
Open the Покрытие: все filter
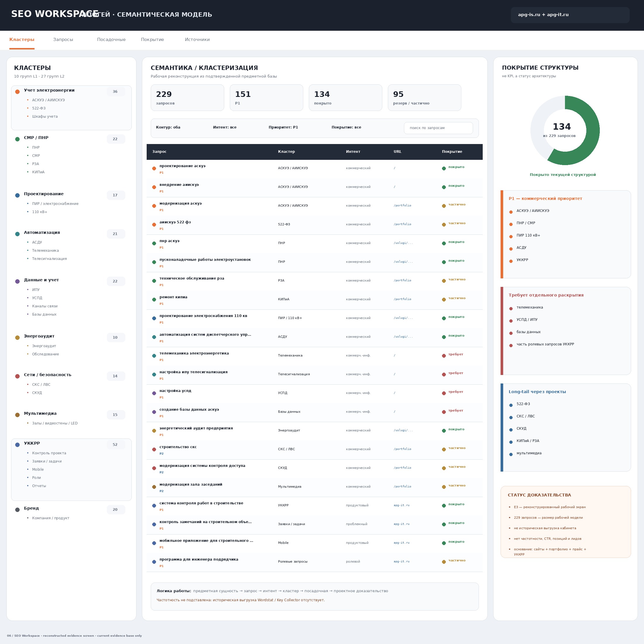point(346,127)
